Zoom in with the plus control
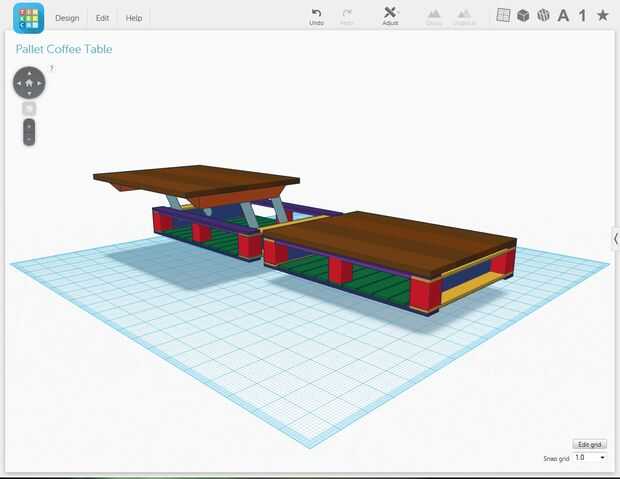Image resolution: width=620 pixels, height=479 pixels. (29, 126)
